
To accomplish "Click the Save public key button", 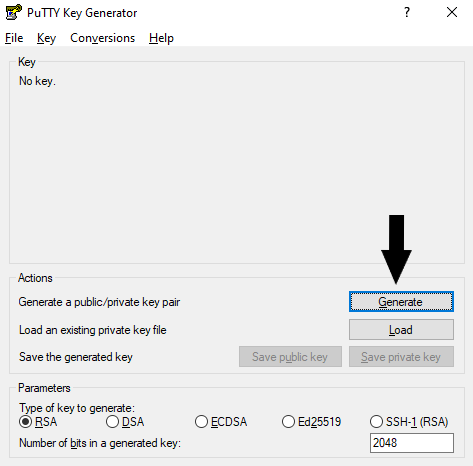I will click(x=290, y=357).
